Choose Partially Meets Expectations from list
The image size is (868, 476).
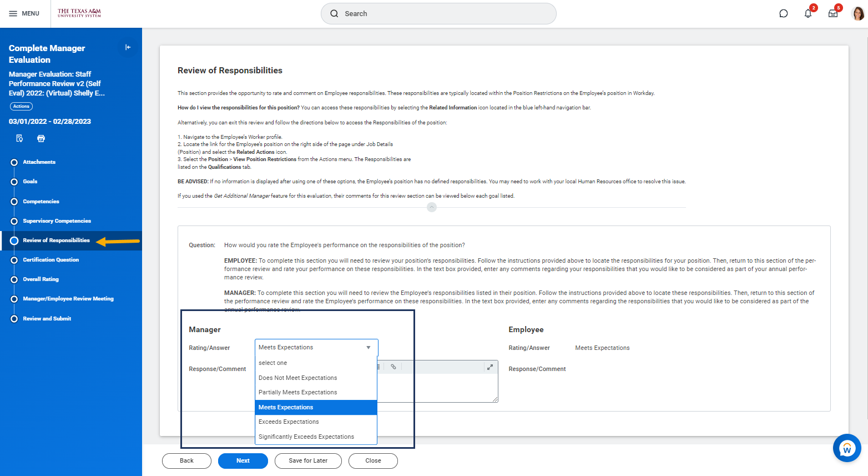tap(297, 393)
